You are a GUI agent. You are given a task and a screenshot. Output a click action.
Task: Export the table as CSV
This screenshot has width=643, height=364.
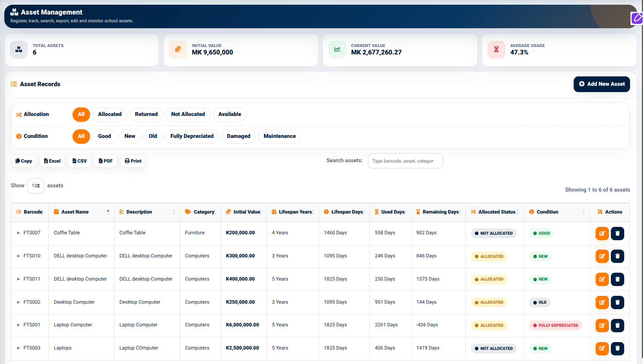point(80,161)
